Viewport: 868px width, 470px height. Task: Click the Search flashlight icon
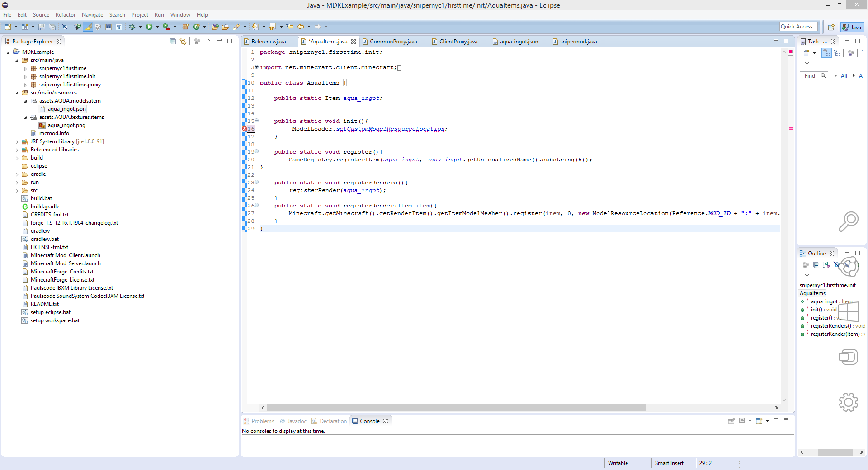236,27
